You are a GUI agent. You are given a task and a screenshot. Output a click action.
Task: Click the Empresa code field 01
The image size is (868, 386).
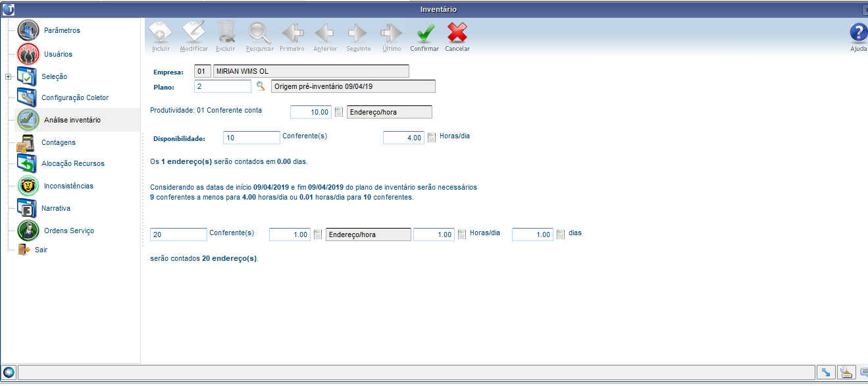pos(202,71)
